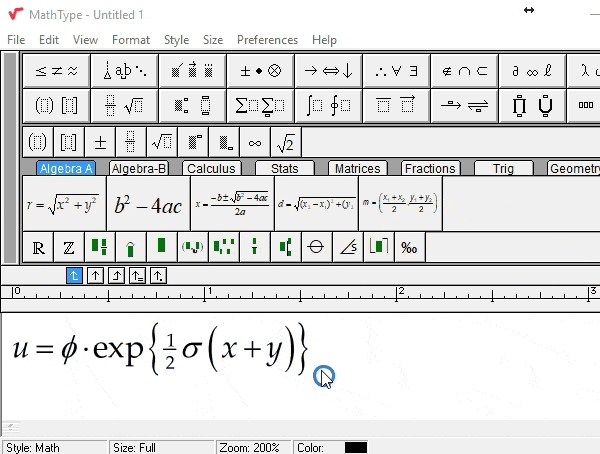Viewport: 600px width, 454px height.
Task: Insert the midpoint formula expression
Action: pos(401,204)
